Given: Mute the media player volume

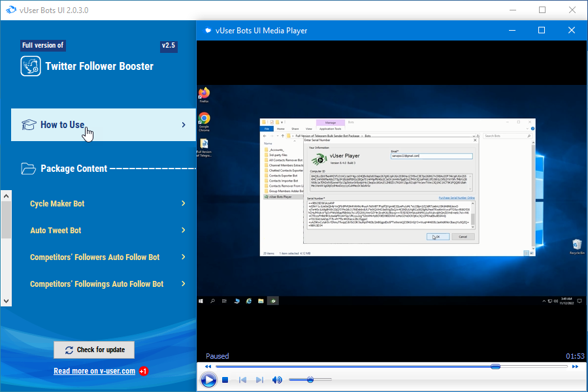Looking at the screenshot, I should click(277, 380).
